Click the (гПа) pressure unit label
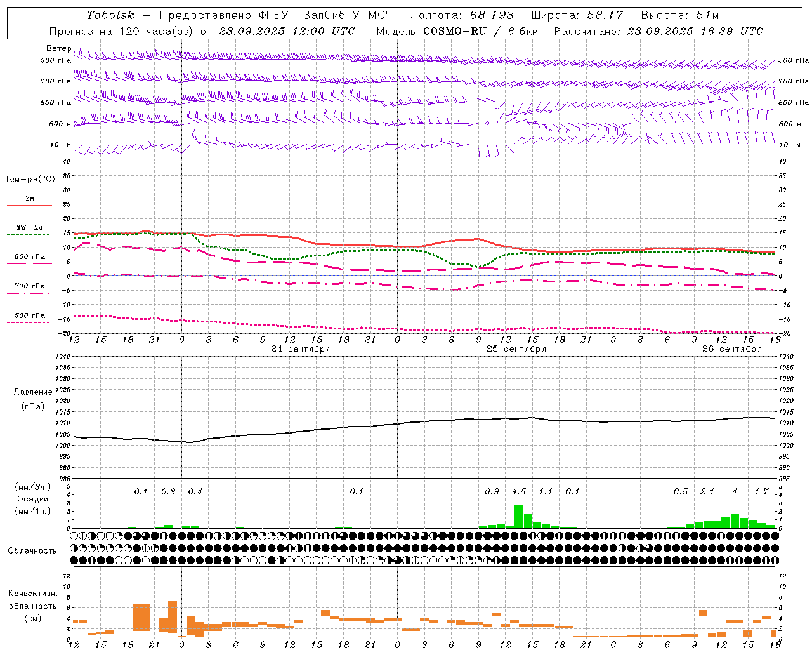Viewport: 812px width, 650px height. (x=33, y=407)
